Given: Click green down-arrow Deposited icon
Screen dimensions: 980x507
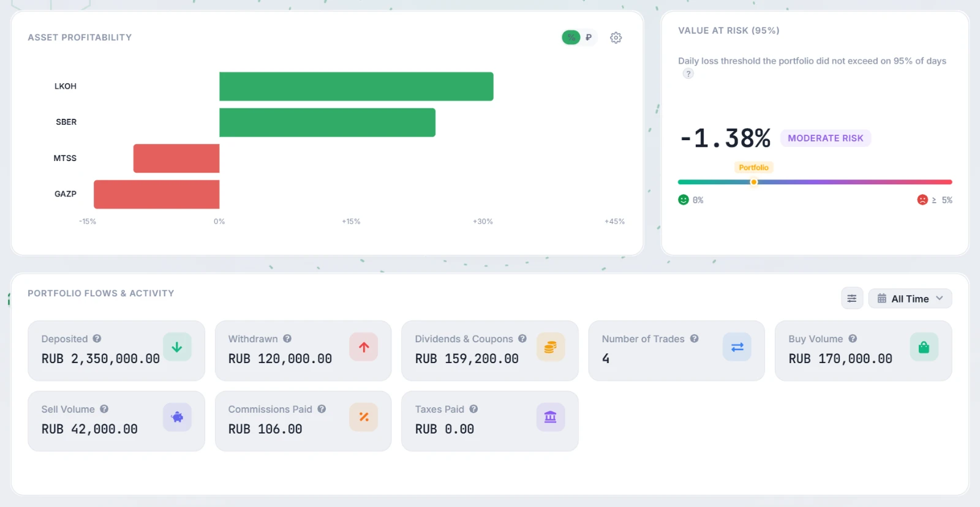Looking at the screenshot, I should [x=177, y=347].
